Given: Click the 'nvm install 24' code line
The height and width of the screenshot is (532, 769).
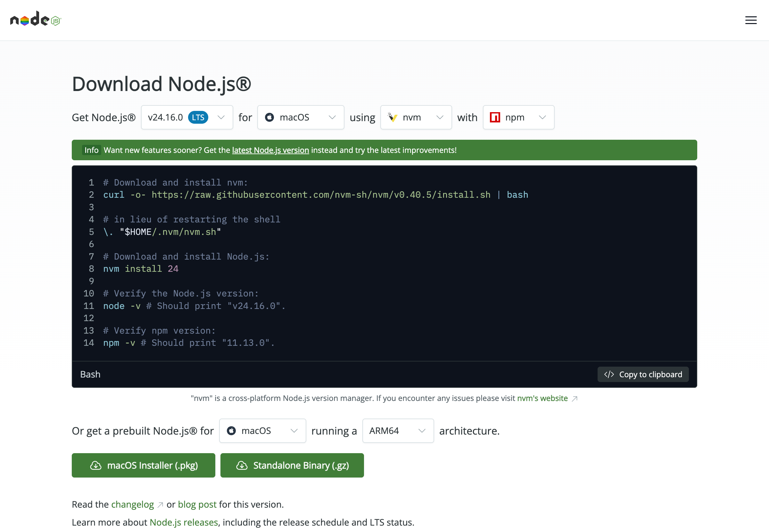Looking at the screenshot, I should pyautogui.click(x=141, y=269).
